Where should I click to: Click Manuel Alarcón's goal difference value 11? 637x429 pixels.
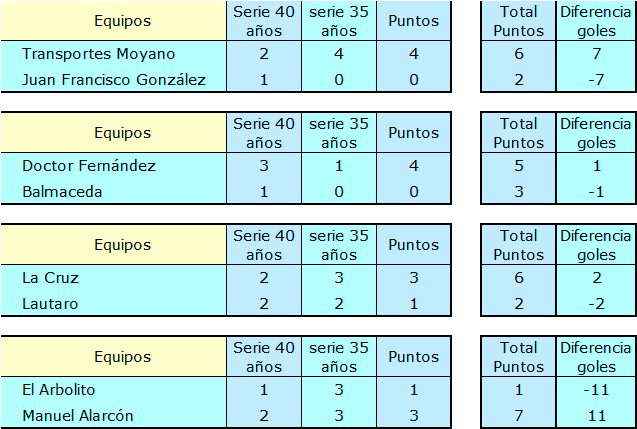pyautogui.click(x=596, y=416)
